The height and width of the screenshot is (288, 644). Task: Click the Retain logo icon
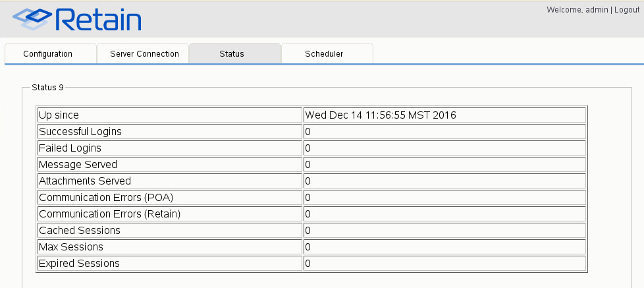click(x=32, y=20)
